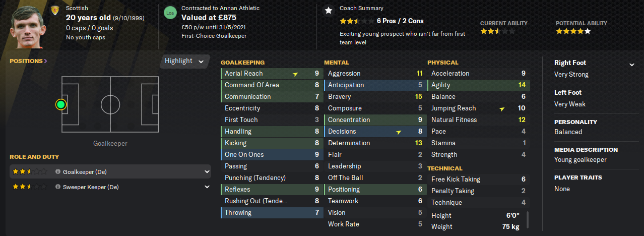Expand the Sweeper Keeper (De) role dropdown
This screenshot has width=644, height=236.
[207, 187]
